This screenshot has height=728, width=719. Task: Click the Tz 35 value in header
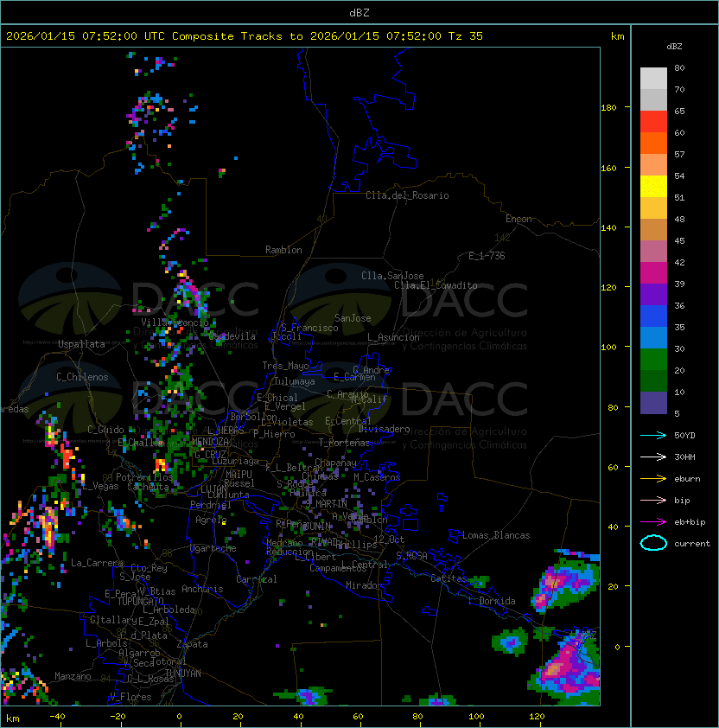click(x=466, y=36)
